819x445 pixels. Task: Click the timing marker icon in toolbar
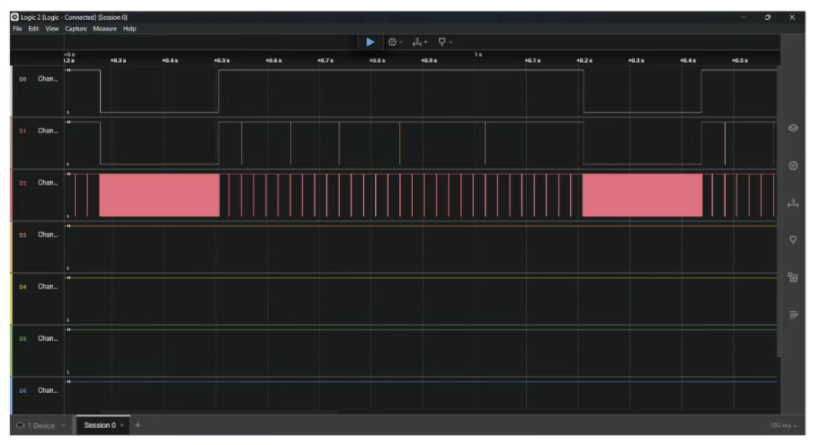pos(442,42)
